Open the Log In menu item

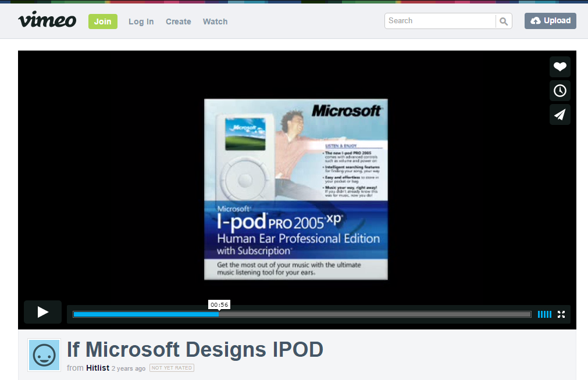click(141, 21)
